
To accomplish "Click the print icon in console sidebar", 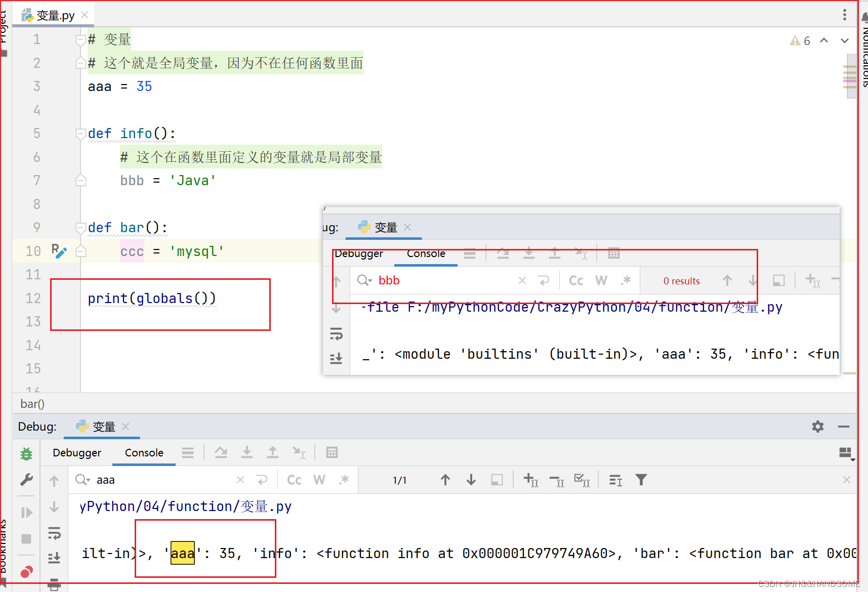I will tap(54, 584).
